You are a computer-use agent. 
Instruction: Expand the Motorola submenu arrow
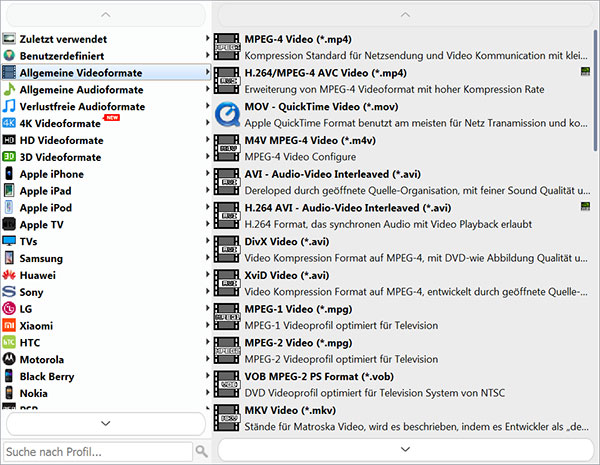click(207, 358)
